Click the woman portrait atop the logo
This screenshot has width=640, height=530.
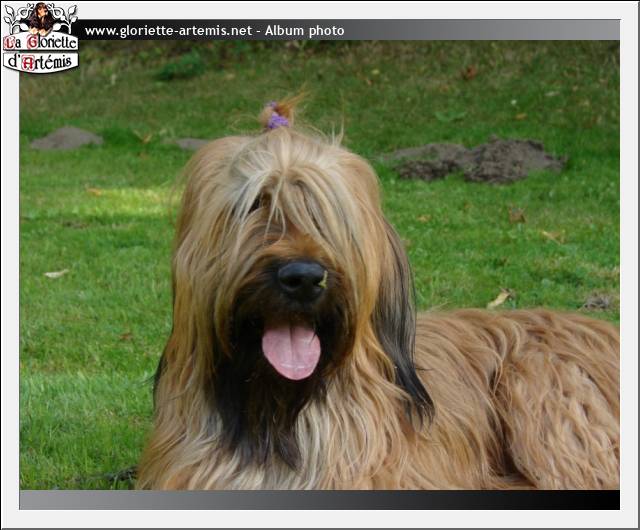tap(41, 17)
